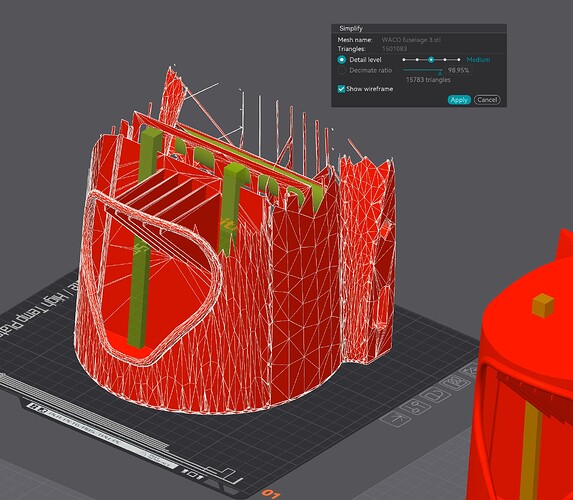Cancel the Simplify dialog
The image size is (573, 500).
click(487, 100)
